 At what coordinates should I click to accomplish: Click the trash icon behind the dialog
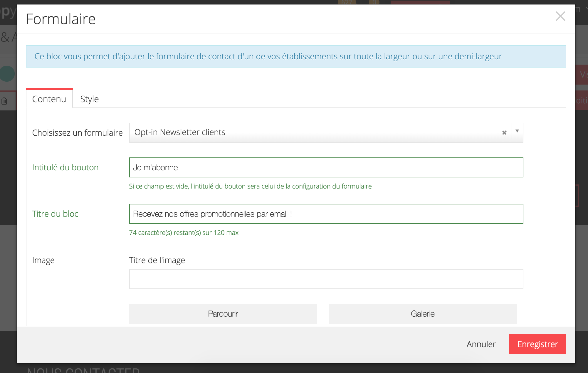(4, 101)
